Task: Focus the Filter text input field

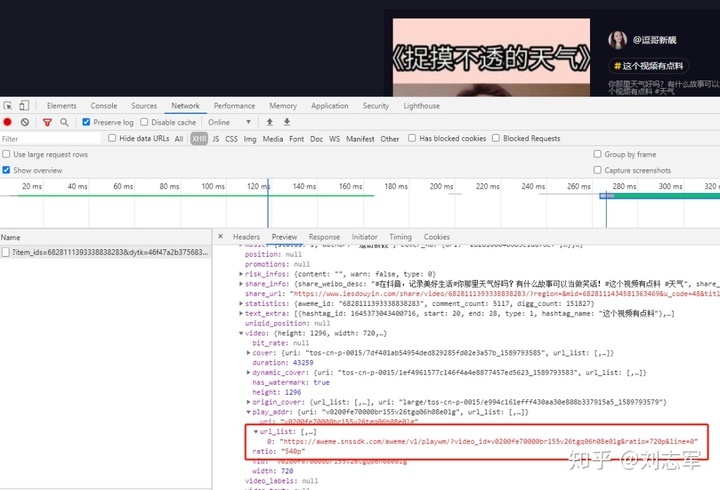Action: pyautogui.click(x=50, y=139)
